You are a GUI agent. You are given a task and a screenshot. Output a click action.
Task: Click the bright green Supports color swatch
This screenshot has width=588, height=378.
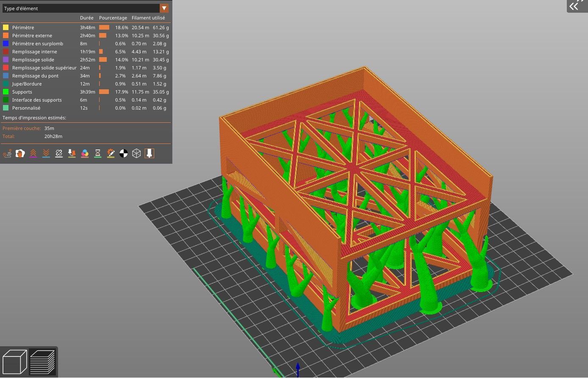click(6, 92)
